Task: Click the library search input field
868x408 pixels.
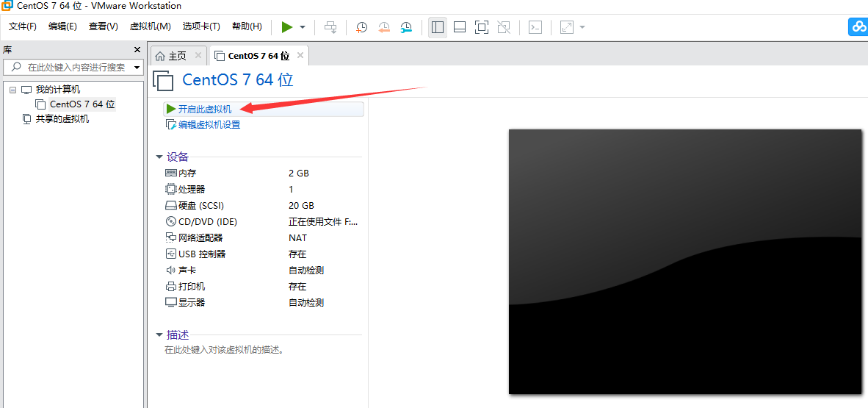Action: tap(73, 67)
